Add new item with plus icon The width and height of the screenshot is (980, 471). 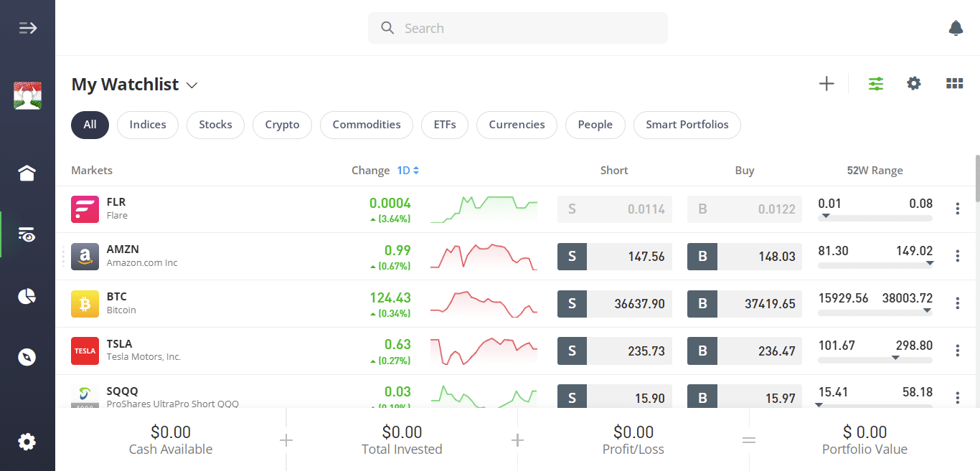click(826, 83)
